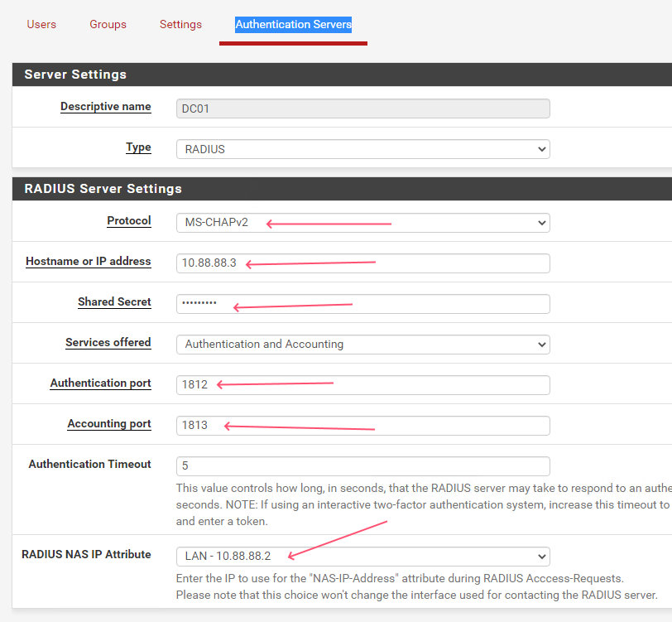Click the underlined Protocol label
Image resolution: width=672 pixels, height=622 pixels.
pyautogui.click(x=128, y=221)
